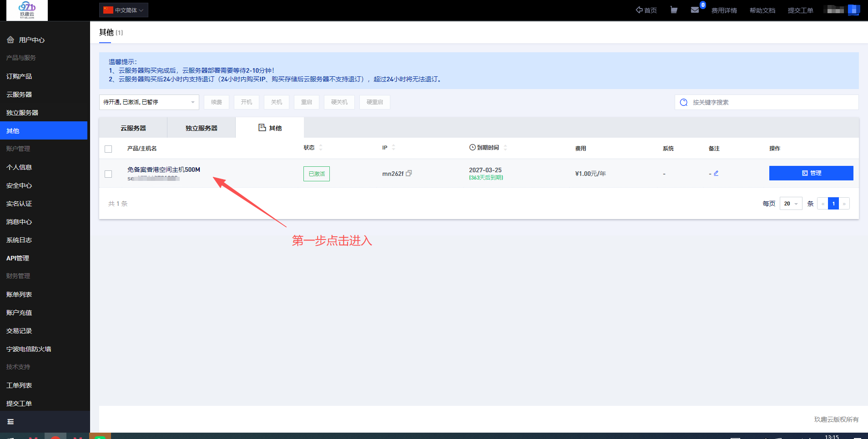
Task: Open the messages envelope icon
Action: click(x=695, y=10)
